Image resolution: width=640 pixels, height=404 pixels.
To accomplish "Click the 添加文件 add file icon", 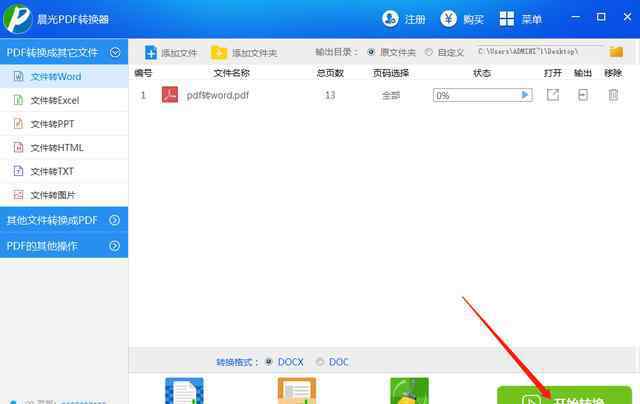I will click(151, 52).
